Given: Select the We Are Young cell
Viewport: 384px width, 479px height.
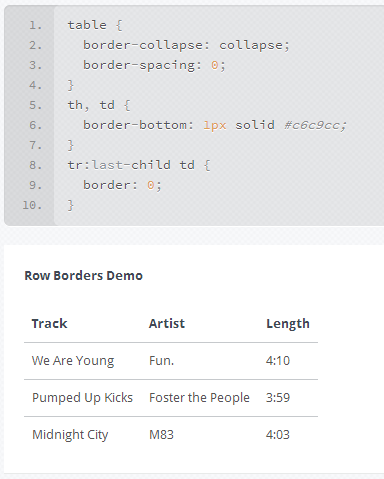Looking at the screenshot, I should [73, 361].
